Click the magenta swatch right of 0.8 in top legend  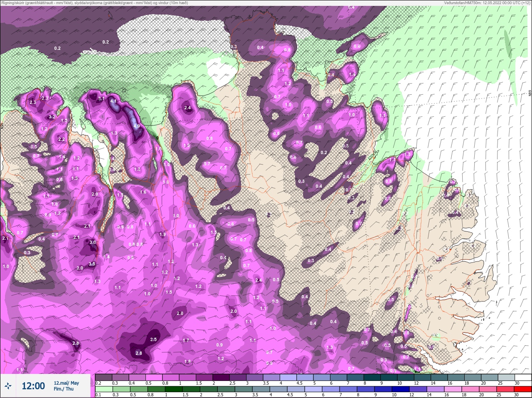pos(170,378)
